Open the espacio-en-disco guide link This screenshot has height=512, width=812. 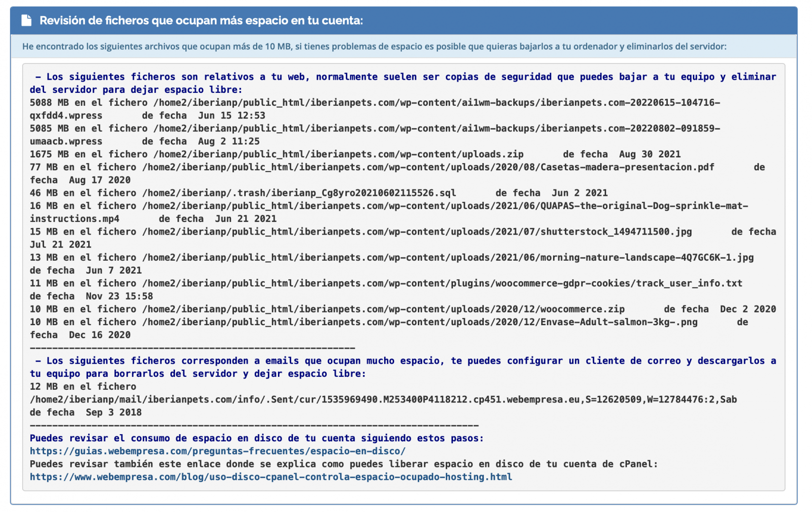[218, 451]
